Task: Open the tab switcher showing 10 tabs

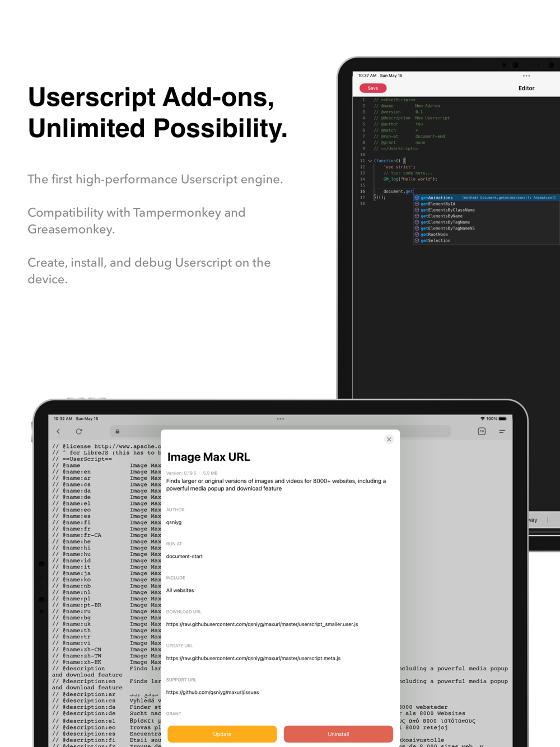Action: point(482,431)
